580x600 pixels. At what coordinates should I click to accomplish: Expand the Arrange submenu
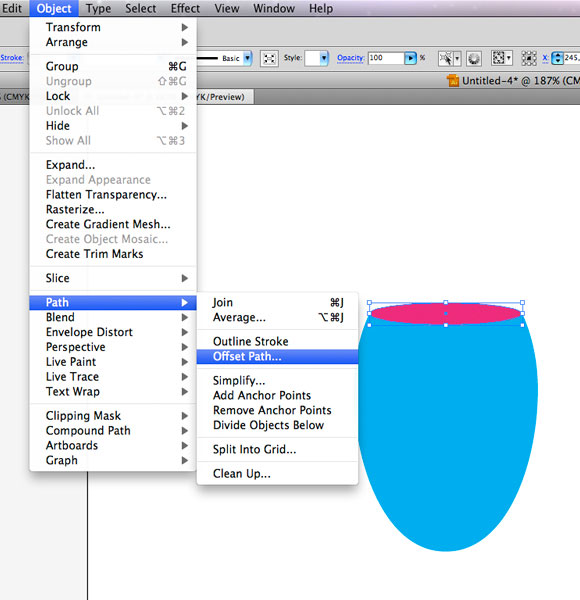[113, 42]
